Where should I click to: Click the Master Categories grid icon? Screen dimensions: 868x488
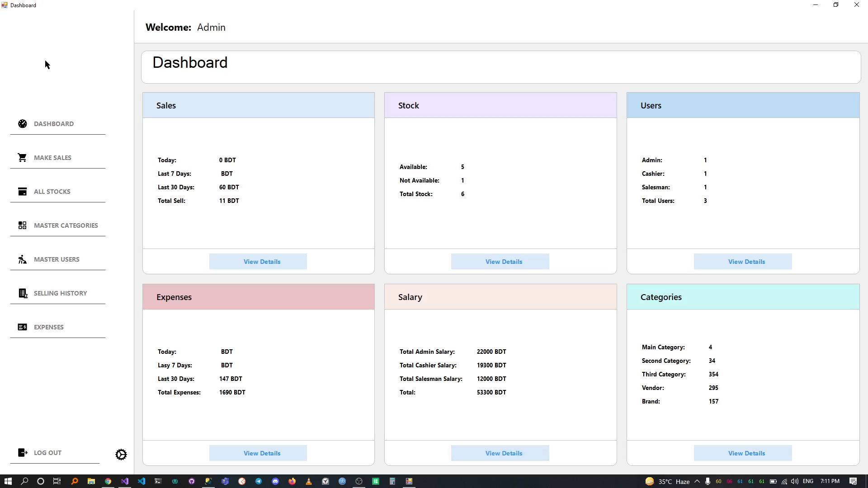(x=22, y=225)
